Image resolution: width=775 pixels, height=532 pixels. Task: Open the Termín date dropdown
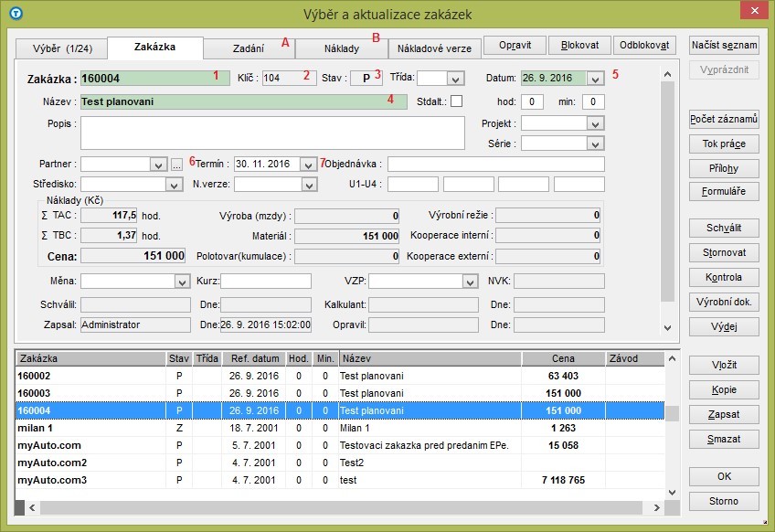pos(308,165)
